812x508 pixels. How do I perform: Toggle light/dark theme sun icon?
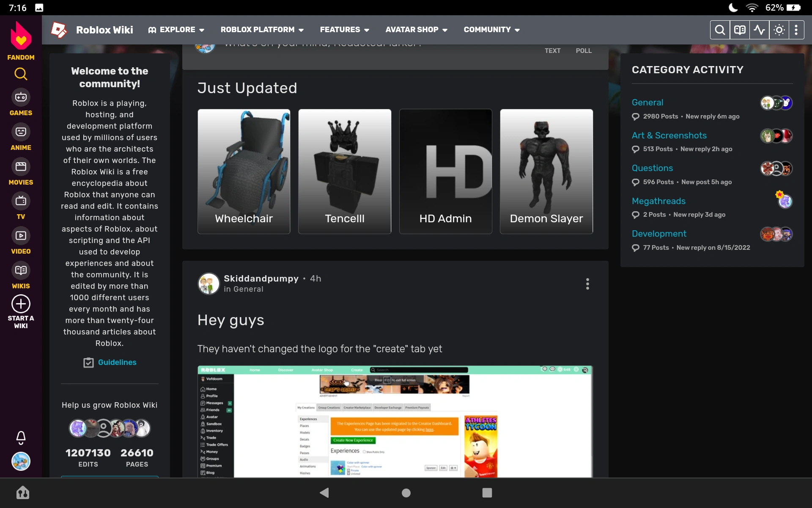[x=779, y=30]
